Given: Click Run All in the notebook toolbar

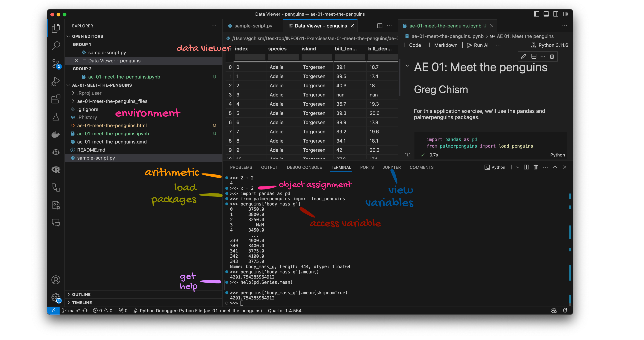Looking at the screenshot, I should pos(478,45).
